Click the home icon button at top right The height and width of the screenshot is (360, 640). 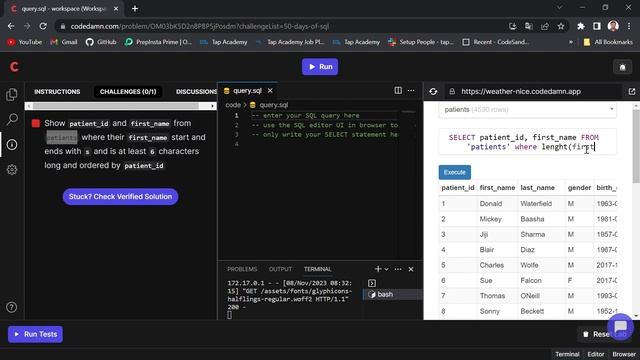[622, 67]
